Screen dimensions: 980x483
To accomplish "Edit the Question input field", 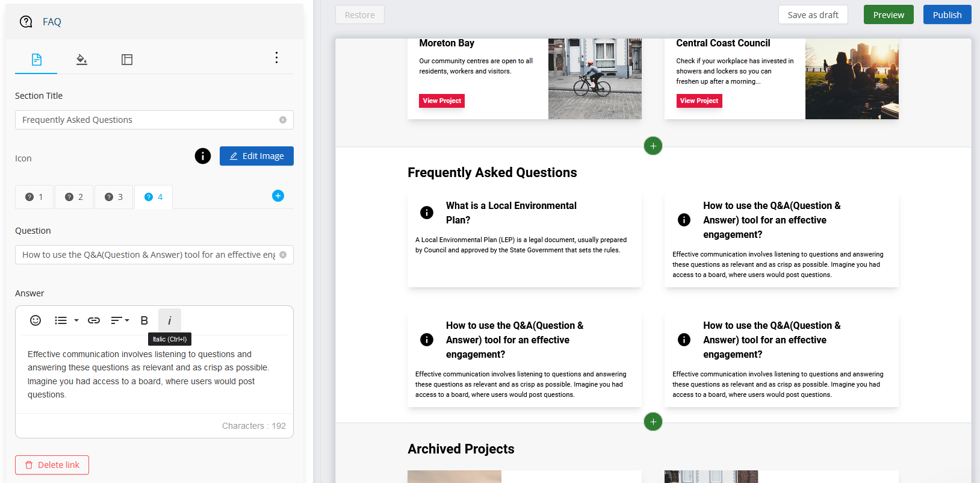I will tap(154, 255).
